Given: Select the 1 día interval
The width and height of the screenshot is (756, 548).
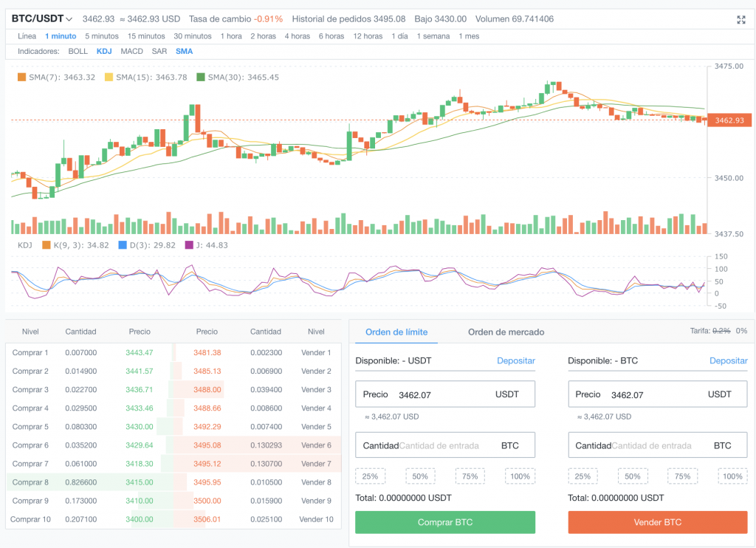Looking at the screenshot, I should [x=399, y=36].
